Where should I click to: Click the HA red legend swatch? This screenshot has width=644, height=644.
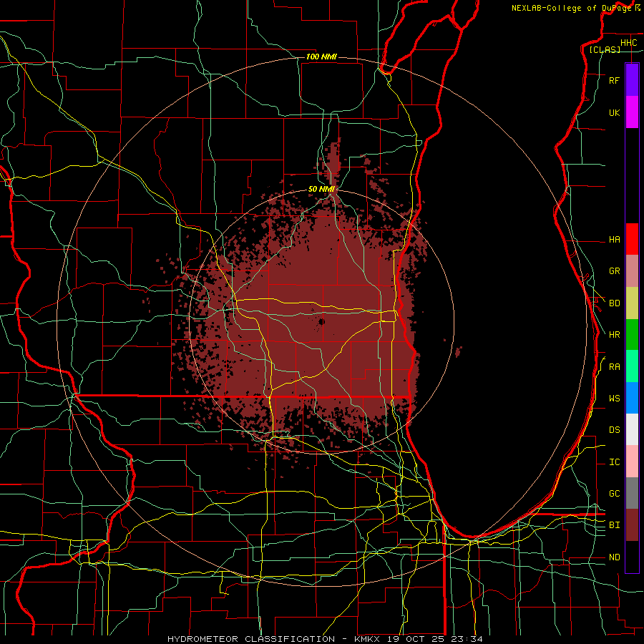coord(632,239)
